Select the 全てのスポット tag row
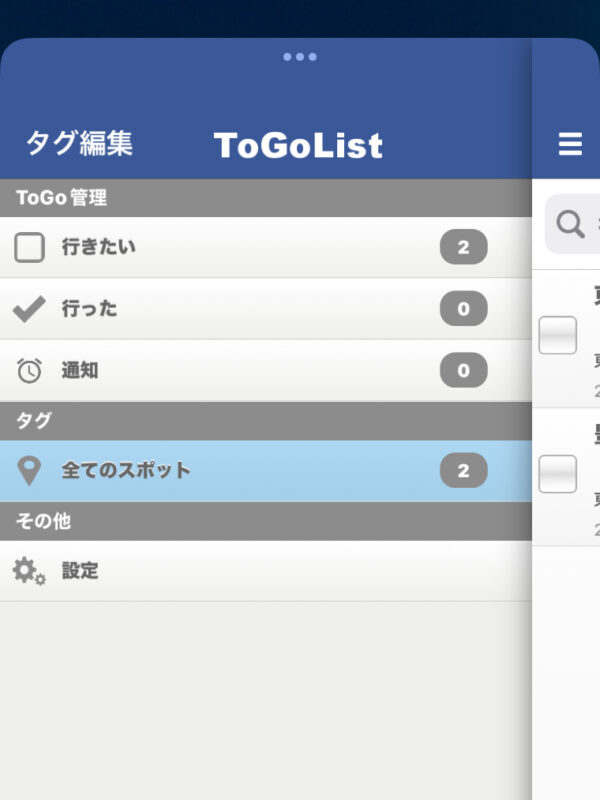 (x=266, y=470)
